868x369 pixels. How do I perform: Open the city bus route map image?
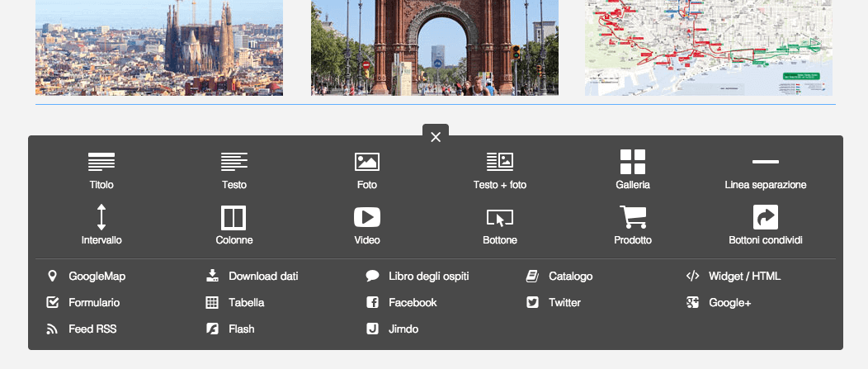(709, 48)
